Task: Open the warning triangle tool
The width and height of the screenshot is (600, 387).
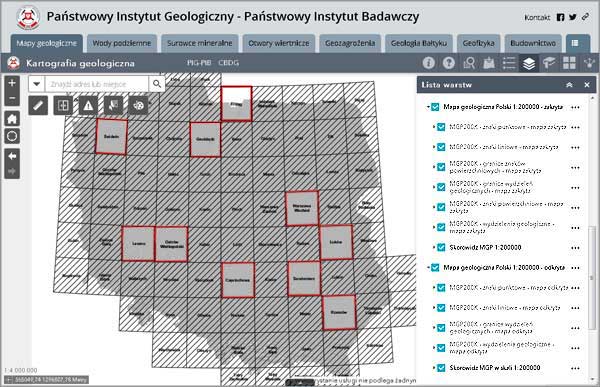Action: [x=88, y=105]
